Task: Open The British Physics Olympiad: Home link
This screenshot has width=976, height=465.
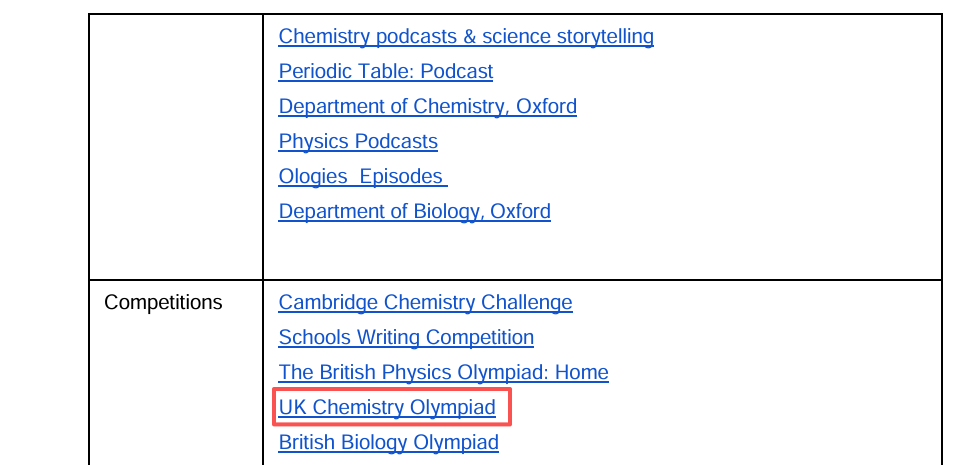Action: coord(443,373)
